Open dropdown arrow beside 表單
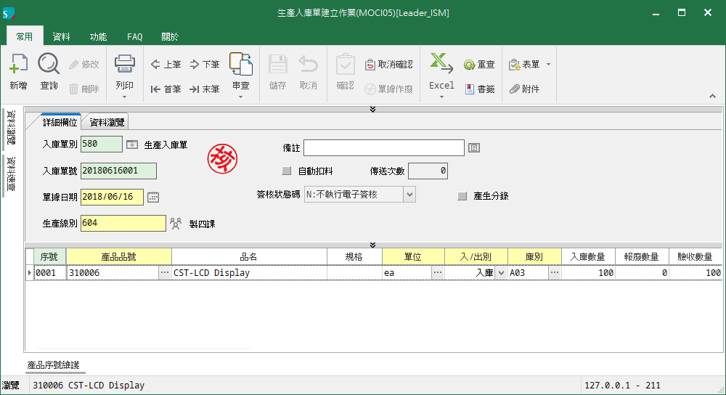This screenshot has width=726, height=395. click(548, 64)
